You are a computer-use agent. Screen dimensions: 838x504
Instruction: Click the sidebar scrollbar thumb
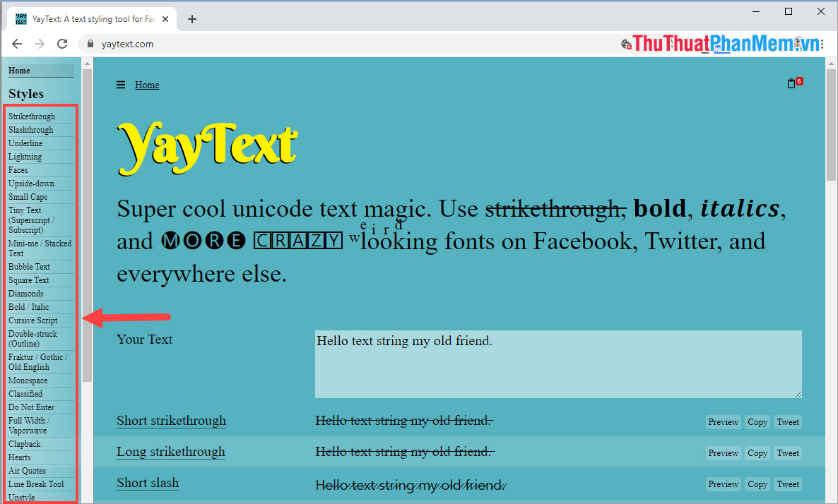coord(87,225)
